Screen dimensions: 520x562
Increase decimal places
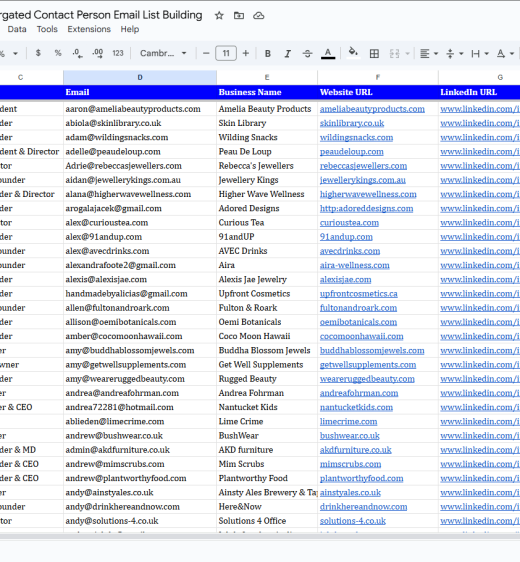coord(97,53)
